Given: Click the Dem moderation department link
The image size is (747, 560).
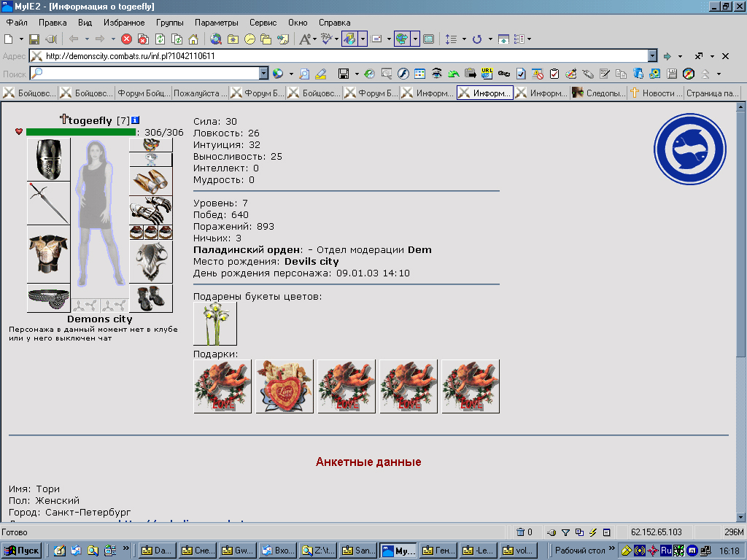Looking at the screenshot, I should (x=419, y=250).
